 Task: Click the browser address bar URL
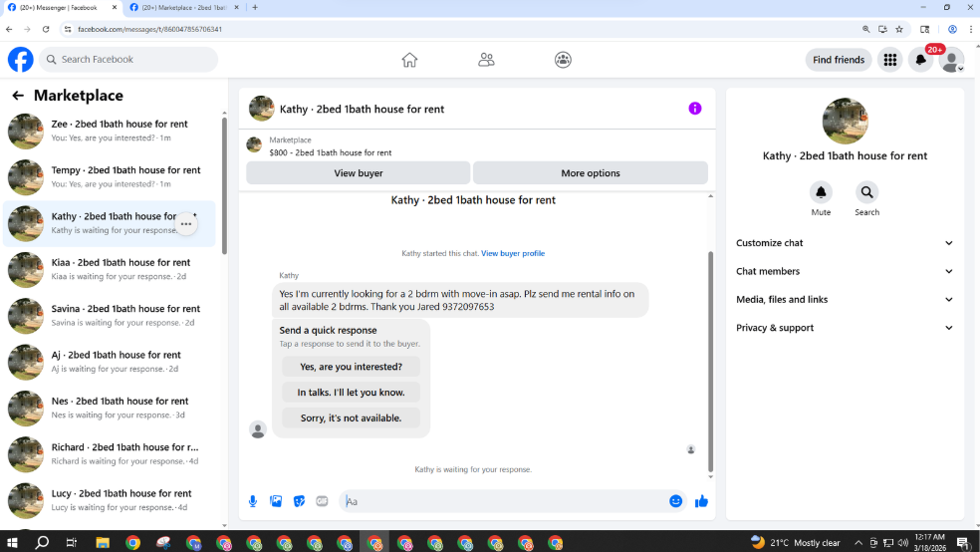tap(150, 29)
